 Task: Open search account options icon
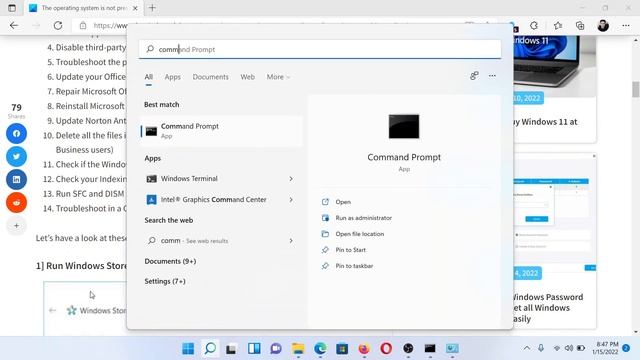coord(474,76)
